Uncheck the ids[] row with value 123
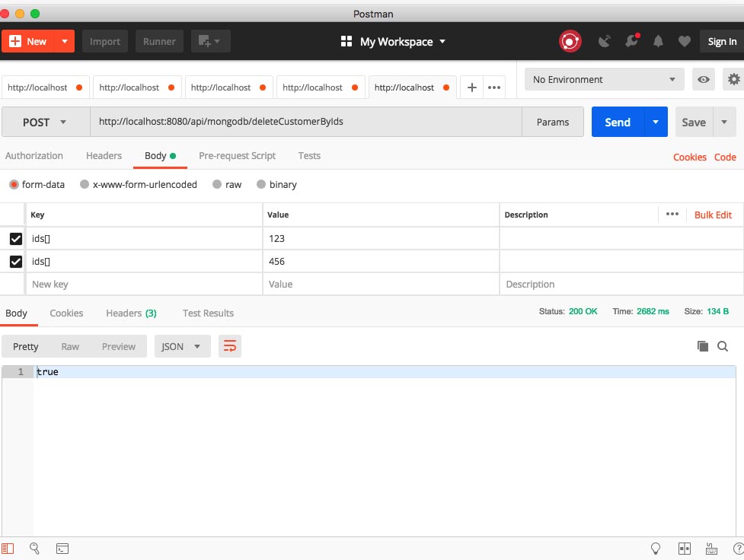The width and height of the screenshot is (744, 560). tap(16, 239)
